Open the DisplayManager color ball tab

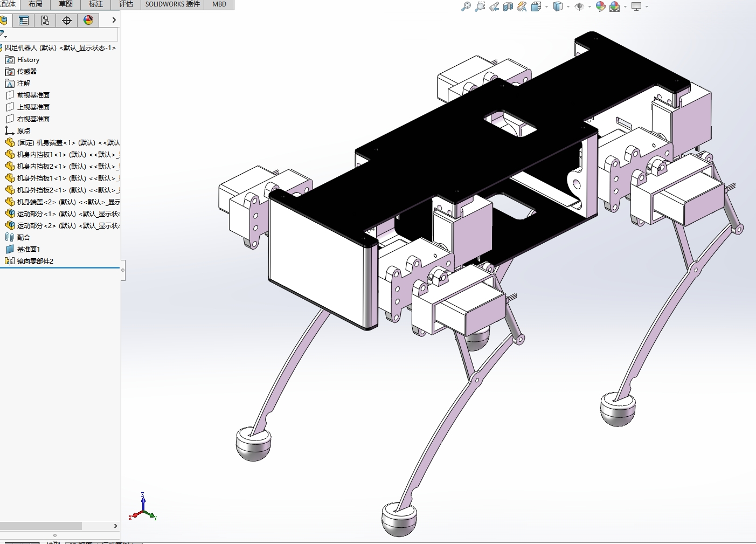click(88, 20)
